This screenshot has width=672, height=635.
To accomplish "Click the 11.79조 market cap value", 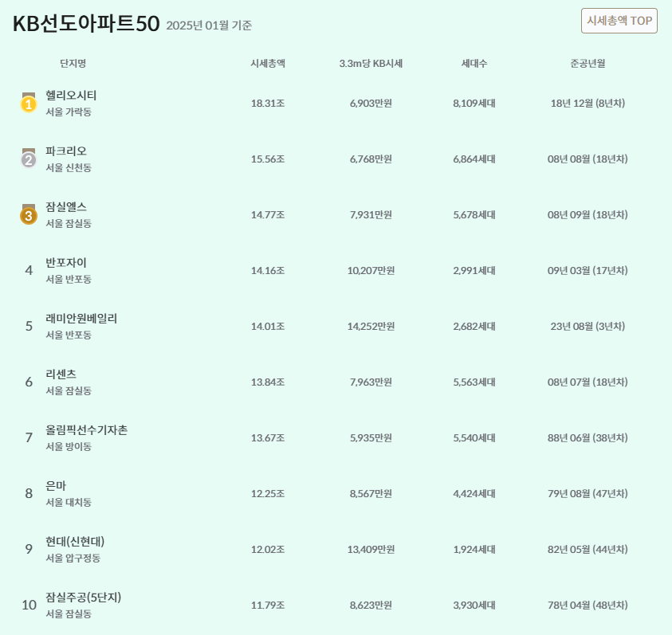I will pyautogui.click(x=268, y=605).
